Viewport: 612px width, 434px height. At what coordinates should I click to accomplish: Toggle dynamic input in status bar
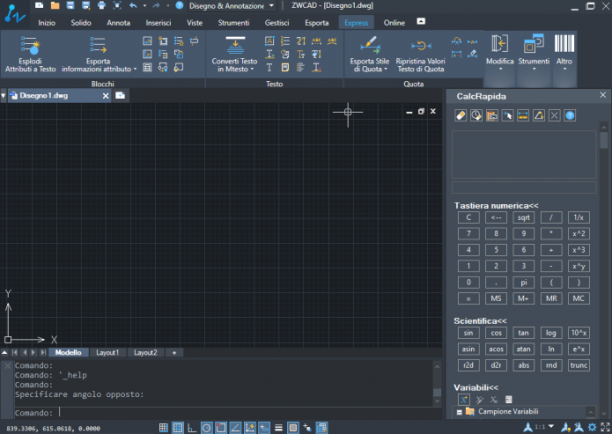(x=264, y=428)
